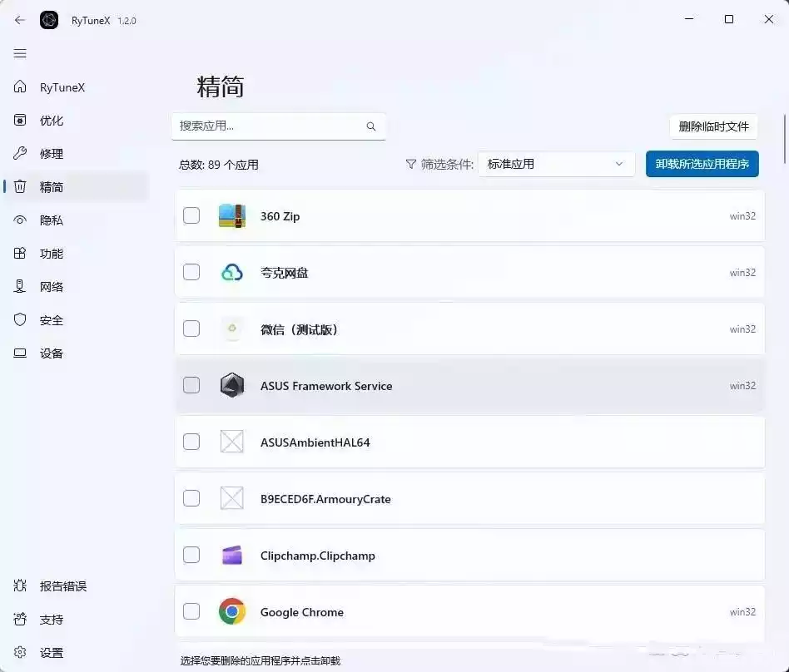Check the 360 Zip checkbox
Viewport: 789px width, 672px height.
click(191, 215)
